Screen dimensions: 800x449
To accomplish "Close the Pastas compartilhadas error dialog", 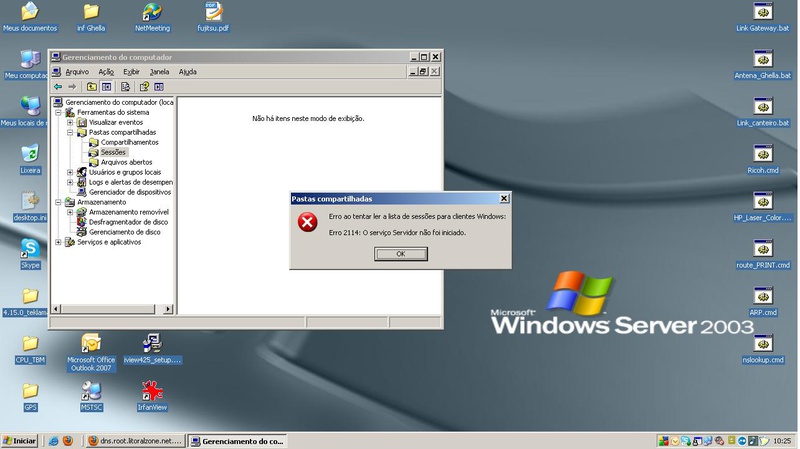I will [x=504, y=198].
